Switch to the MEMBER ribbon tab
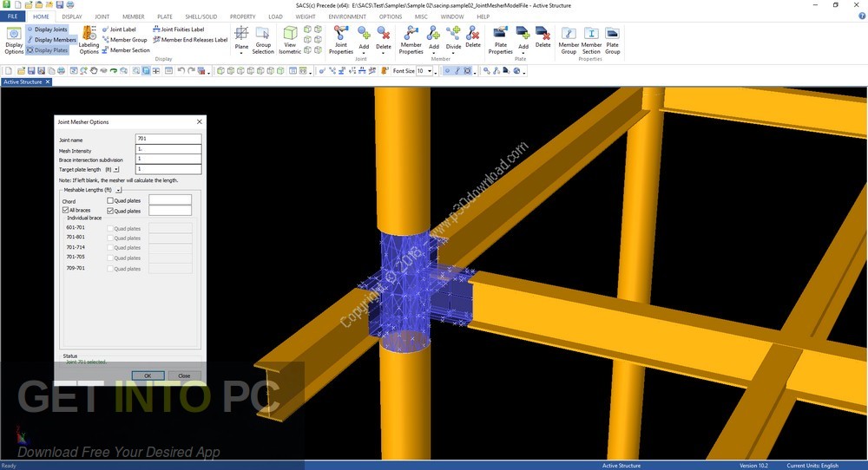 (134, 16)
